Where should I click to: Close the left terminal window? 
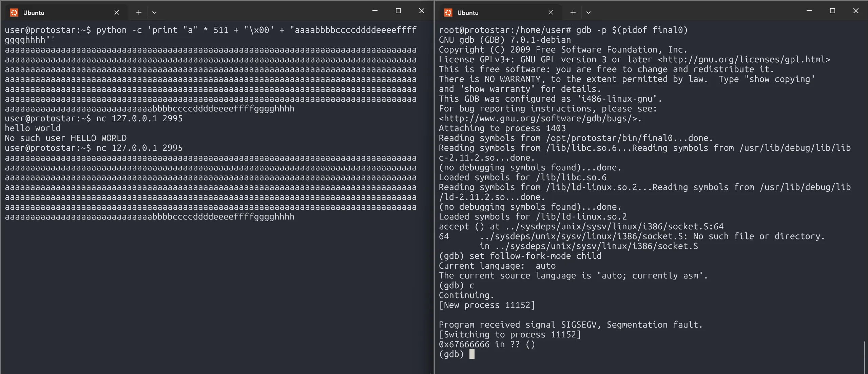coord(422,11)
